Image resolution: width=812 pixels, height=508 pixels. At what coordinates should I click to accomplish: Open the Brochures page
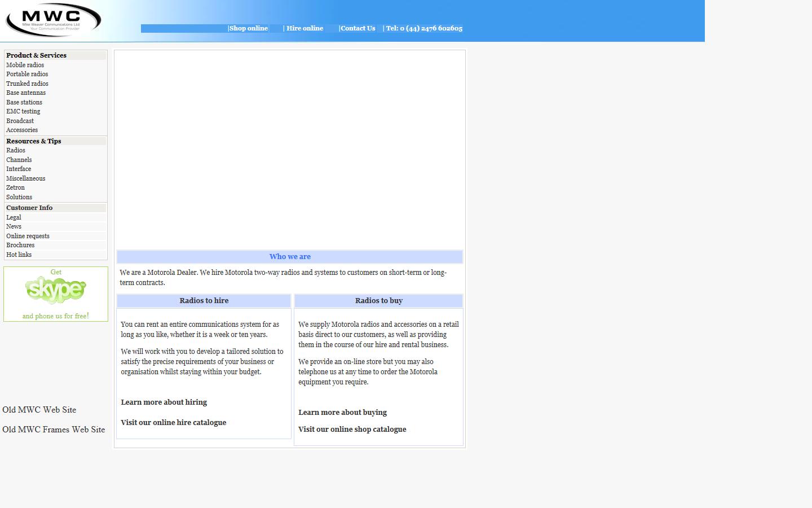[20, 245]
